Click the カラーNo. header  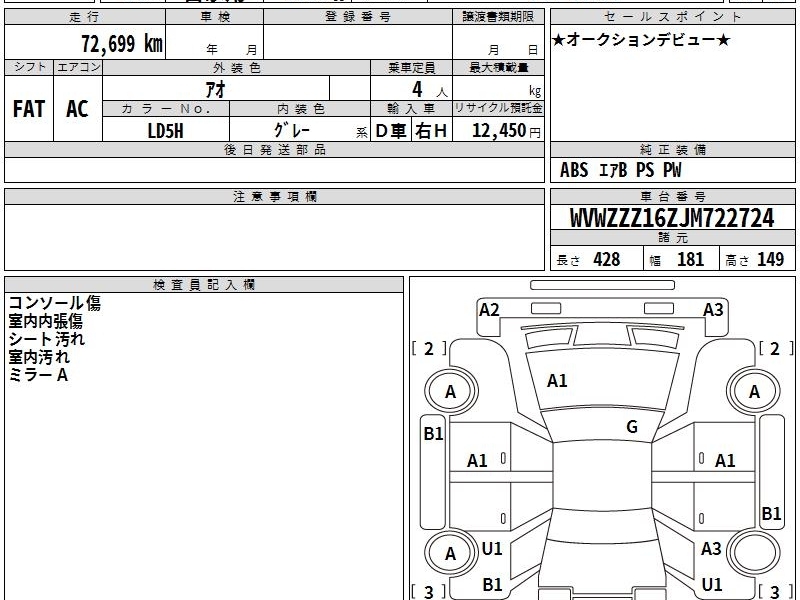click(166, 109)
